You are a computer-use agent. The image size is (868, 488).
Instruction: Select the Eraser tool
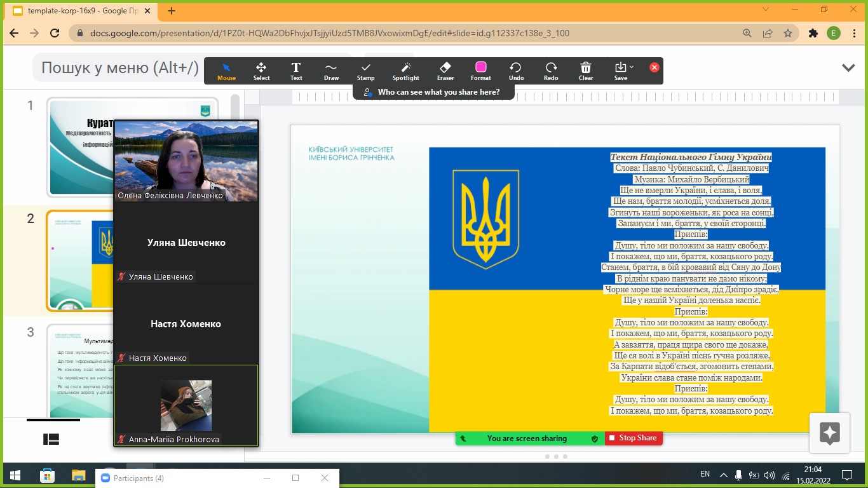(x=445, y=71)
